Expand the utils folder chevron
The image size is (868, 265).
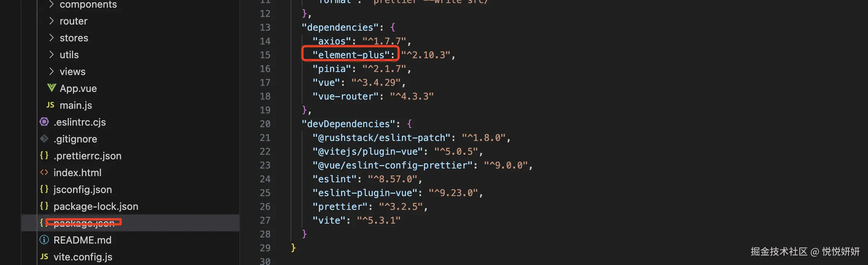point(51,54)
